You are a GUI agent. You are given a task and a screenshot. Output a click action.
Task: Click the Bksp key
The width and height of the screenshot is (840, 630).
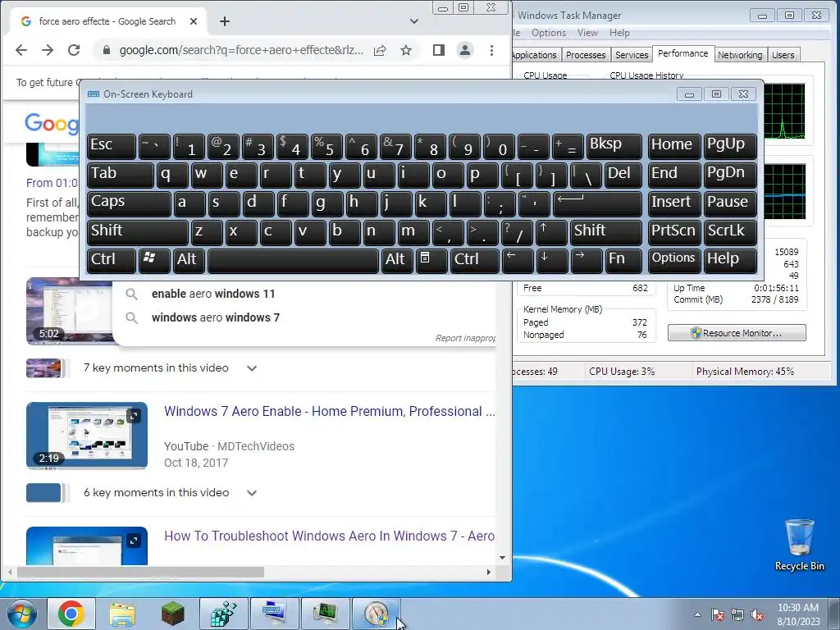coord(614,146)
